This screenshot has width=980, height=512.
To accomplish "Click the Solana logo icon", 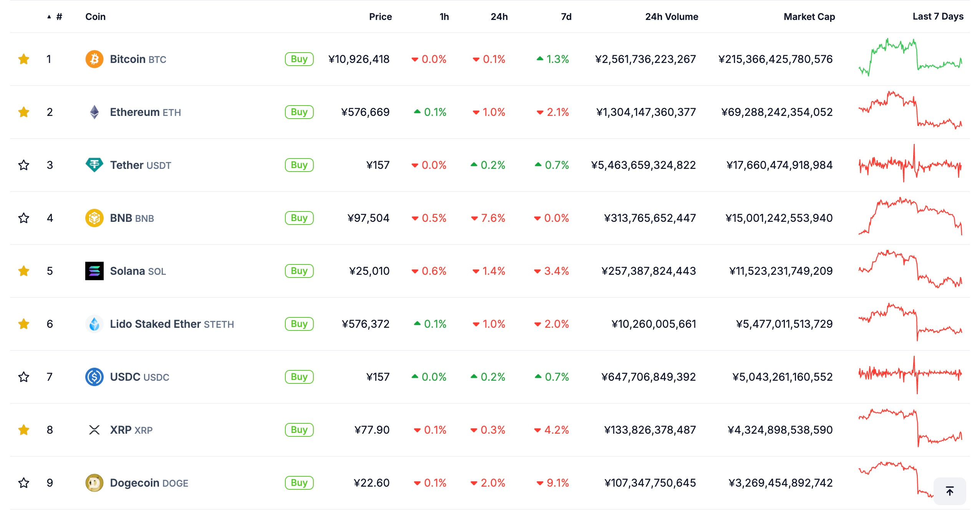I will 94,271.
